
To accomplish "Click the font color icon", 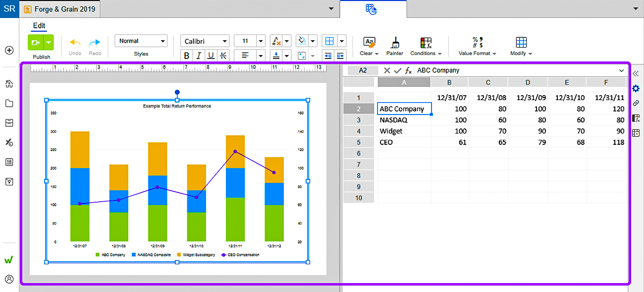I will pyautogui.click(x=276, y=41).
